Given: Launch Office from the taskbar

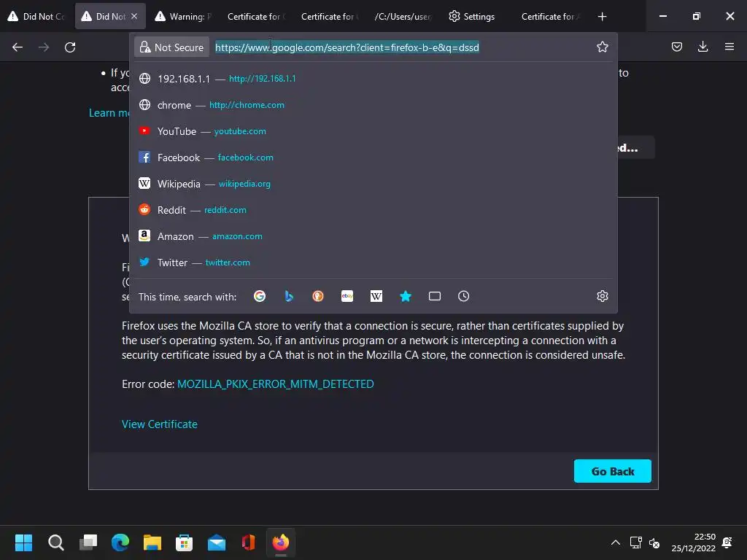Looking at the screenshot, I should pyautogui.click(x=248, y=542).
